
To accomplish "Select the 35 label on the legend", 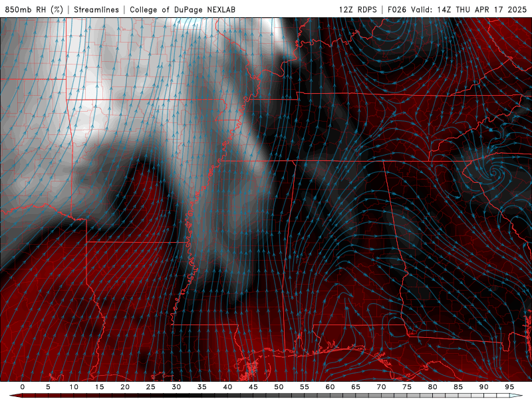I will [202, 387].
